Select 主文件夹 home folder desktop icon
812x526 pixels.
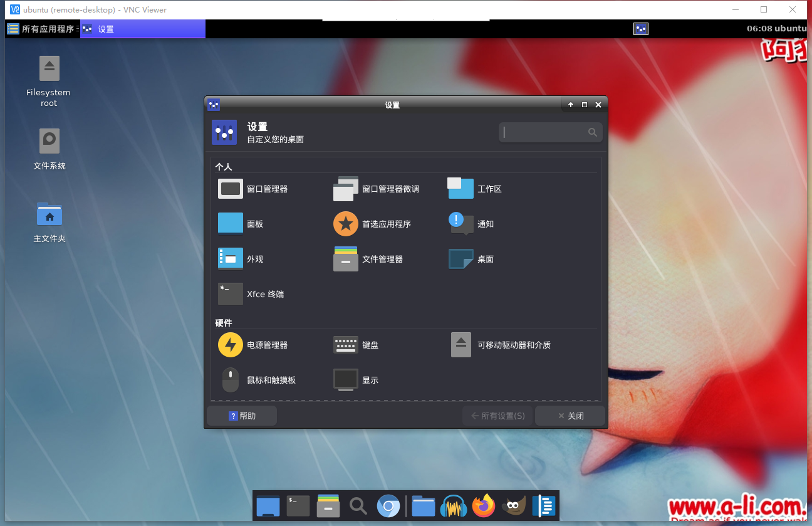click(49, 223)
